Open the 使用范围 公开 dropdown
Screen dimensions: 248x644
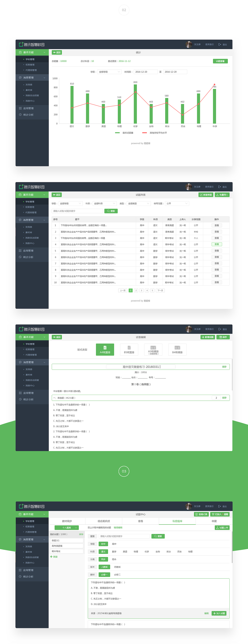(x=177, y=203)
